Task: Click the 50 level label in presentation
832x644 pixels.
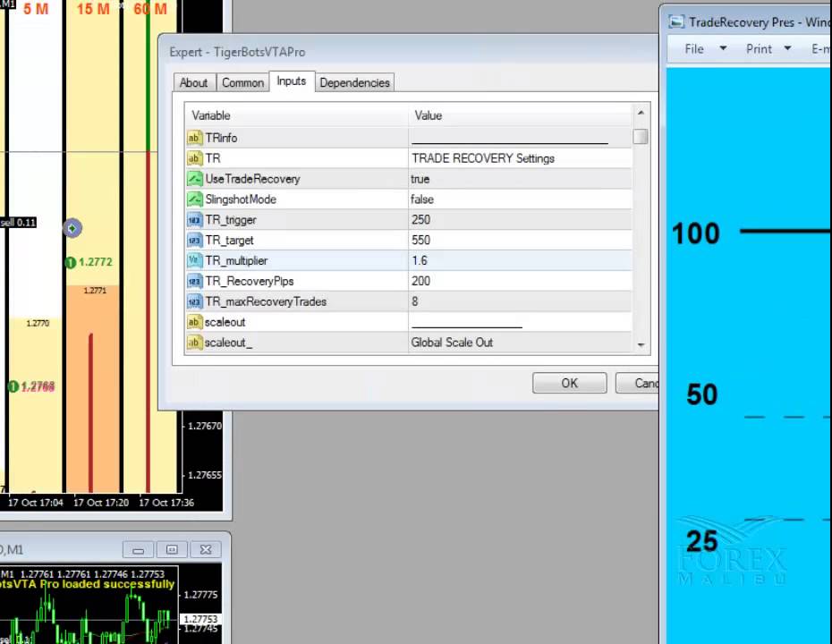Action: (702, 394)
